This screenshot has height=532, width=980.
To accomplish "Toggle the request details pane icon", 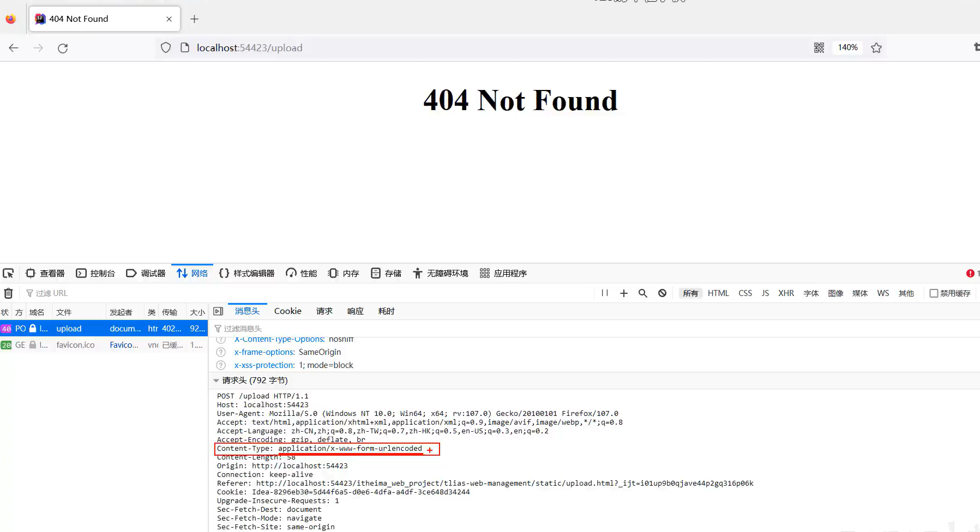I will (x=218, y=311).
